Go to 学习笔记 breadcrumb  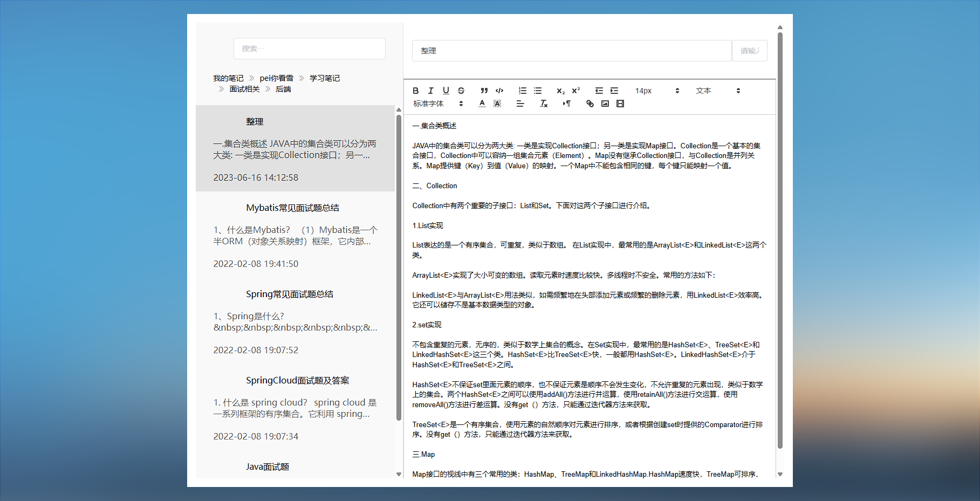pos(325,78)
